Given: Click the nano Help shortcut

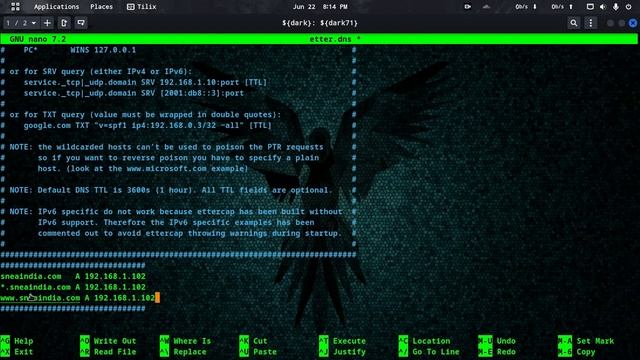Looking at the screenshot, I should click(x=17, y=341).
